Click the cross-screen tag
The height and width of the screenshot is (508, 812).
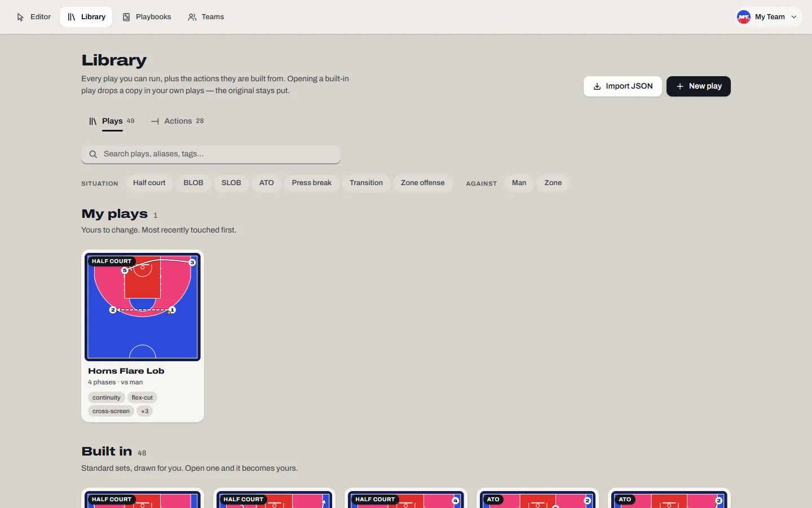(111, 411)
